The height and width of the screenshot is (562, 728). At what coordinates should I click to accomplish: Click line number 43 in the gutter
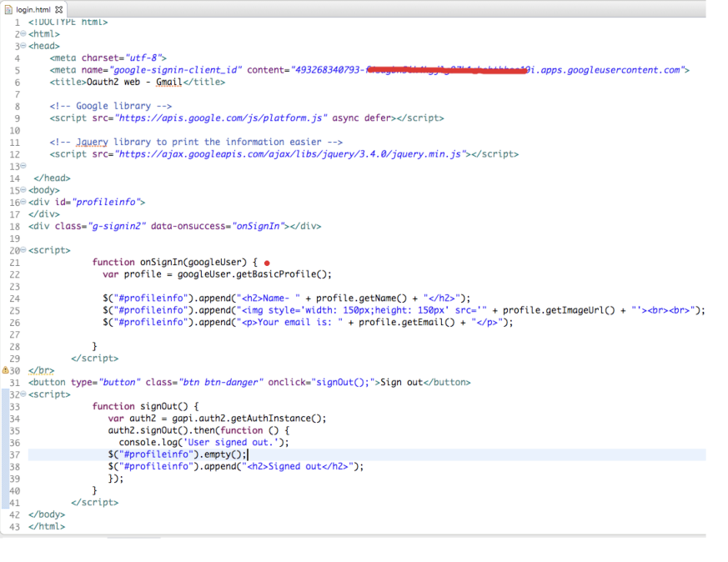(x=15, y=527)
